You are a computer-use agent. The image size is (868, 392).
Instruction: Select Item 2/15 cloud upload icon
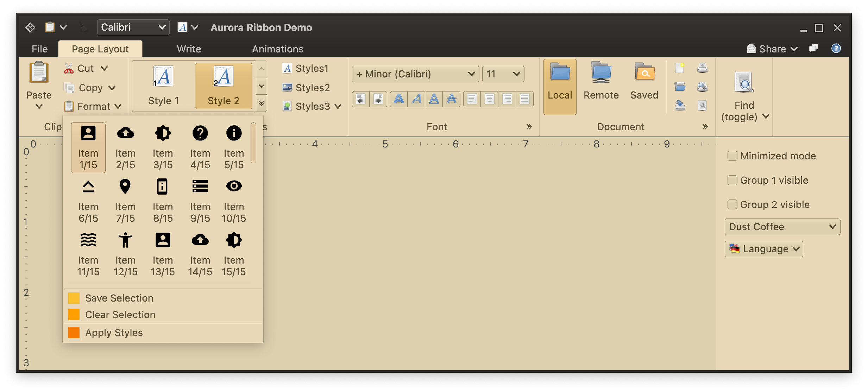coord(125,133)
